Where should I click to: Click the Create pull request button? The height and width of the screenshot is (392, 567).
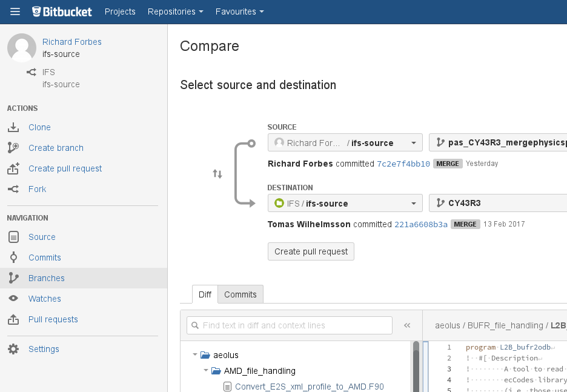(311, 251)
